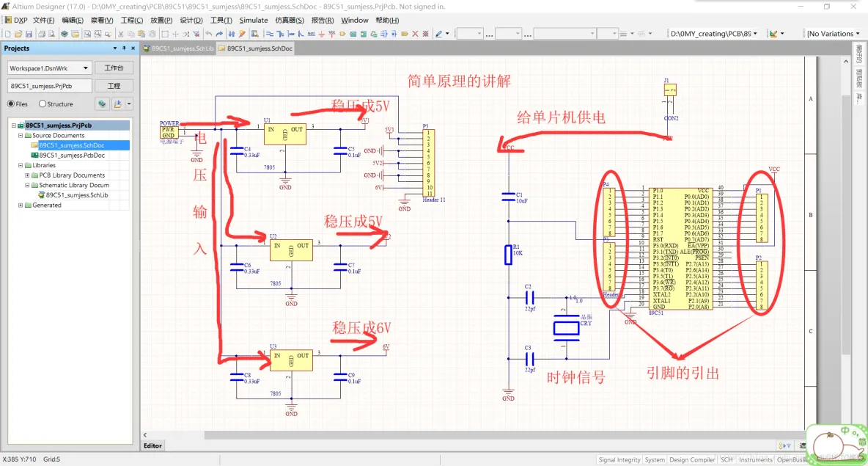Choose the Place Net Label tool

(311, 34)
